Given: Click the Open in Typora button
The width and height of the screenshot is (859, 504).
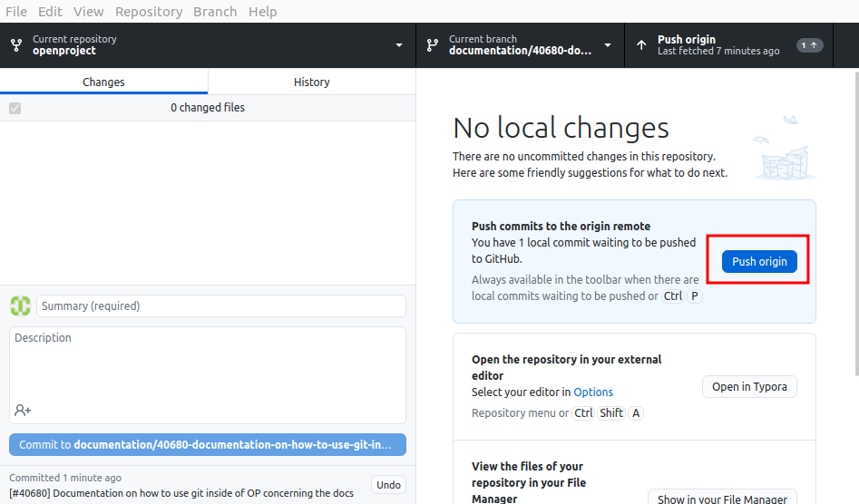Looking at the screenshot, I should [x=749, y=387].
